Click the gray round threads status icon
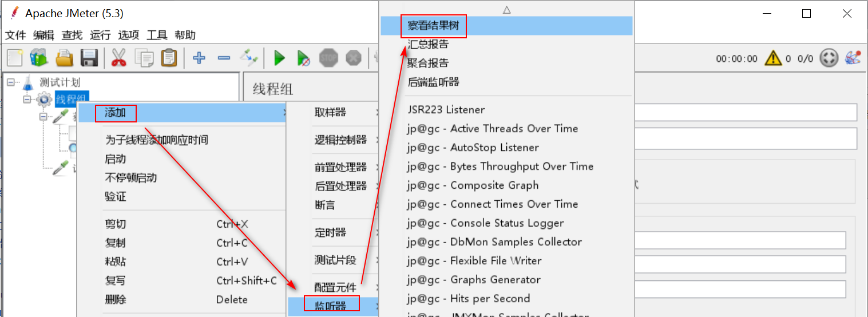Viewport: 868px width, 317px height. tap(829, 58)
